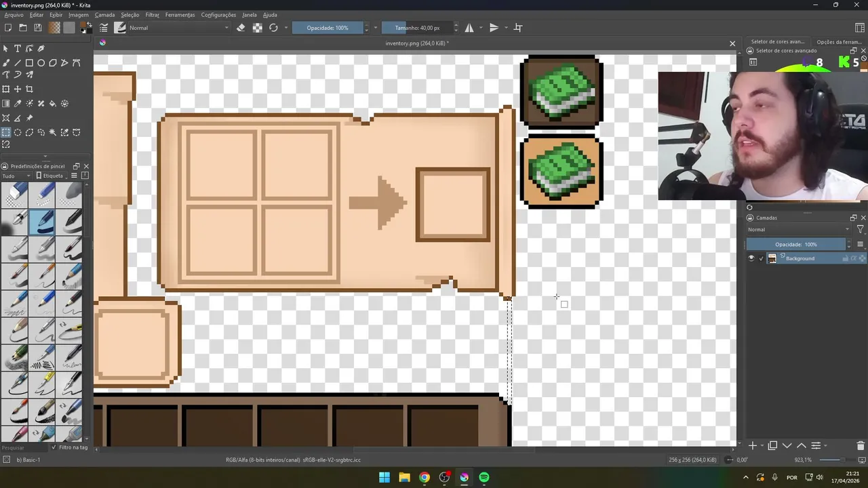Expand the arrow beside Opacidade slider in toolbar

coord(376,28)
